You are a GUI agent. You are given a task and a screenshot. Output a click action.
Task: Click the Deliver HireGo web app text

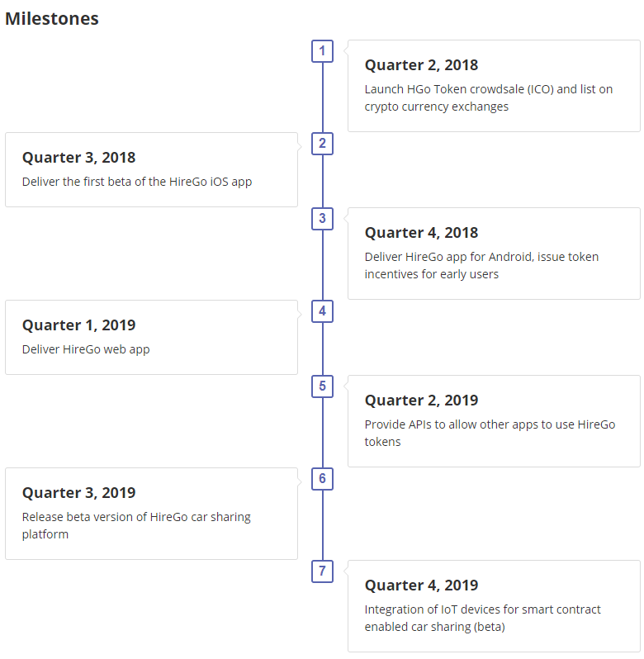click(x=86, y=349)
